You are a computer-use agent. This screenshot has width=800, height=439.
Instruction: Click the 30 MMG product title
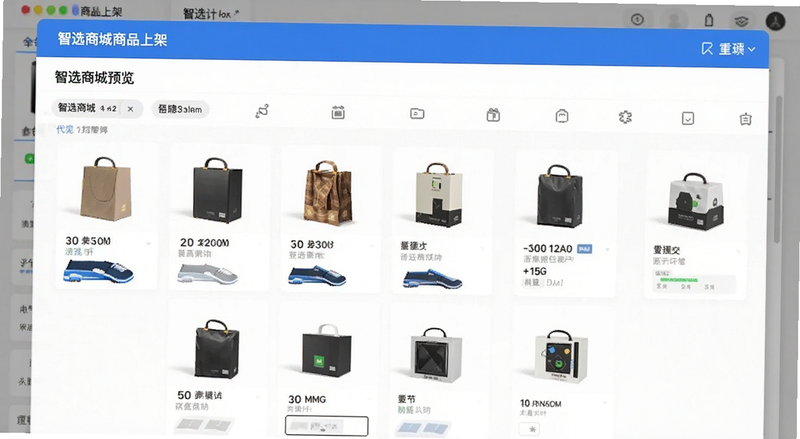pos(307,399)
